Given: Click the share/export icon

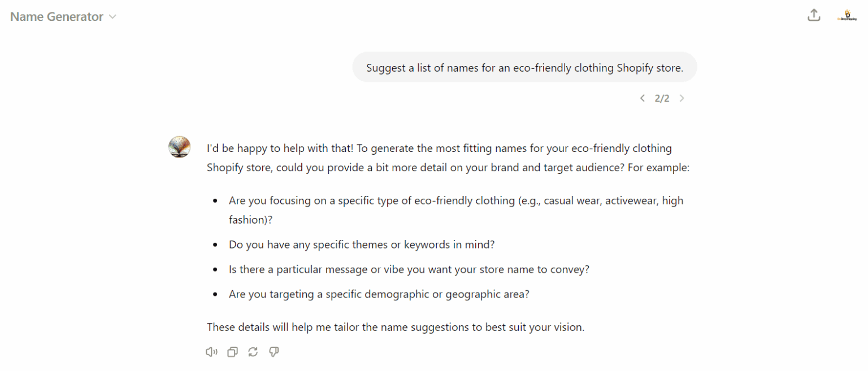Looking at the screenshot, I should (x=814, y=15).
